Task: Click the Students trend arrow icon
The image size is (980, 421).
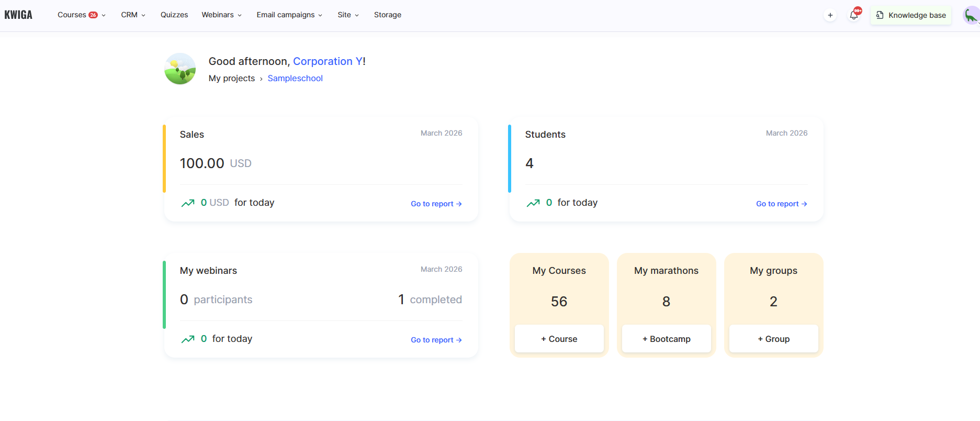Action: (x=533, y=203)
